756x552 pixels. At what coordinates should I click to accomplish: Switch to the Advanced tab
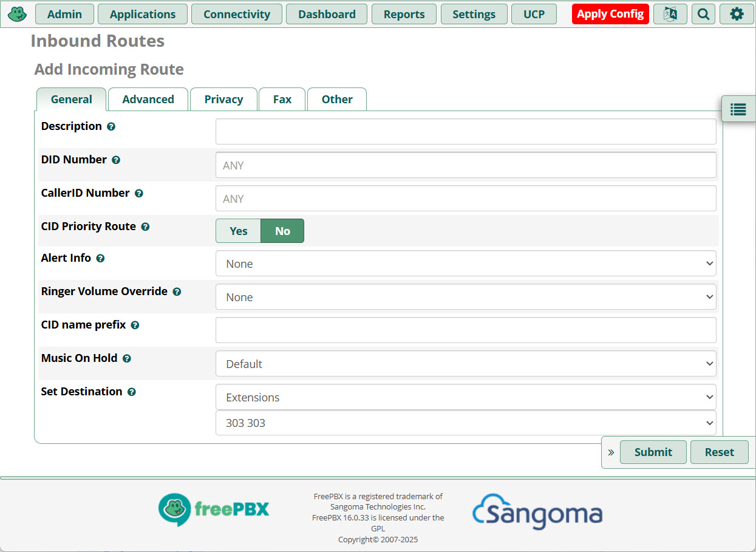coord(148,100)
